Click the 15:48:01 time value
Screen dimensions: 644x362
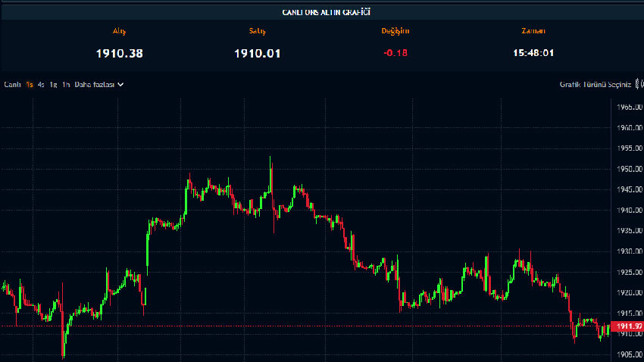pos(533,53)
